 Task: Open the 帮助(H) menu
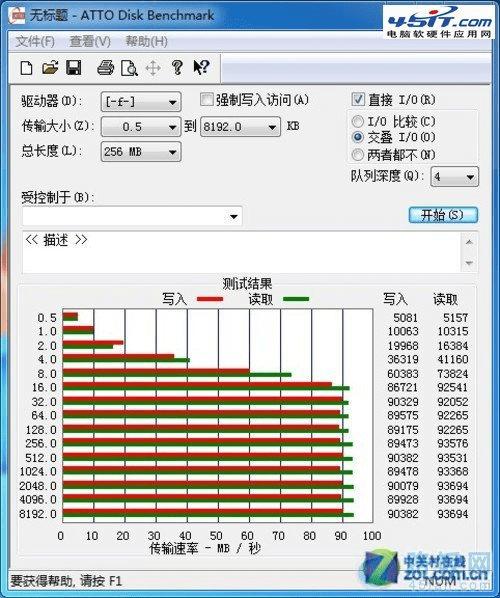(146, 41)
